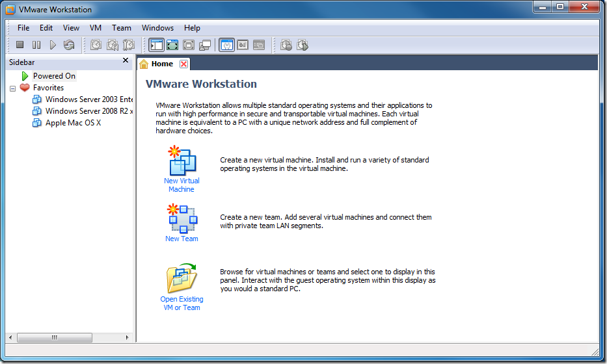Click the Appliance view toolbar icon
Screen dimensions: 607x364
(x=243, y=45)
